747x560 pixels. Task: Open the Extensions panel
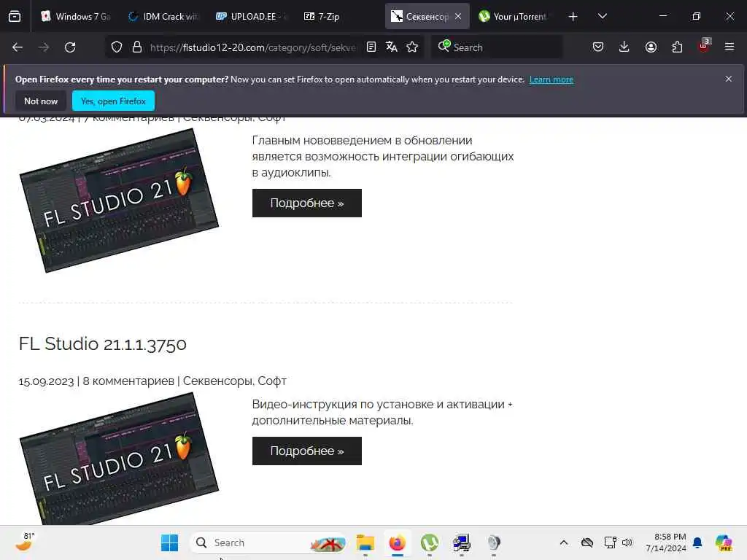coord(677,47)
